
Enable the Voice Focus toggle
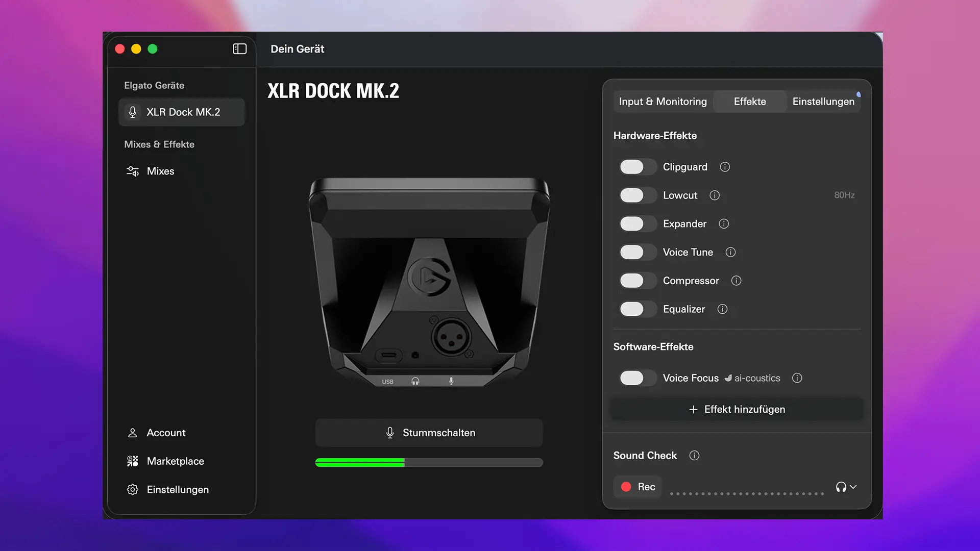(x=636, y=378)
